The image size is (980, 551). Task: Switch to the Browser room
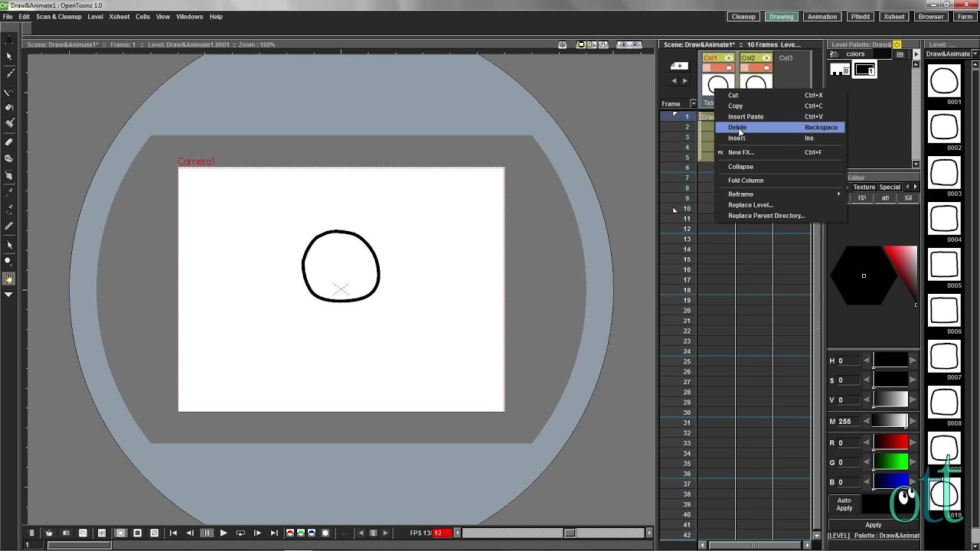[x=931, y=17]
